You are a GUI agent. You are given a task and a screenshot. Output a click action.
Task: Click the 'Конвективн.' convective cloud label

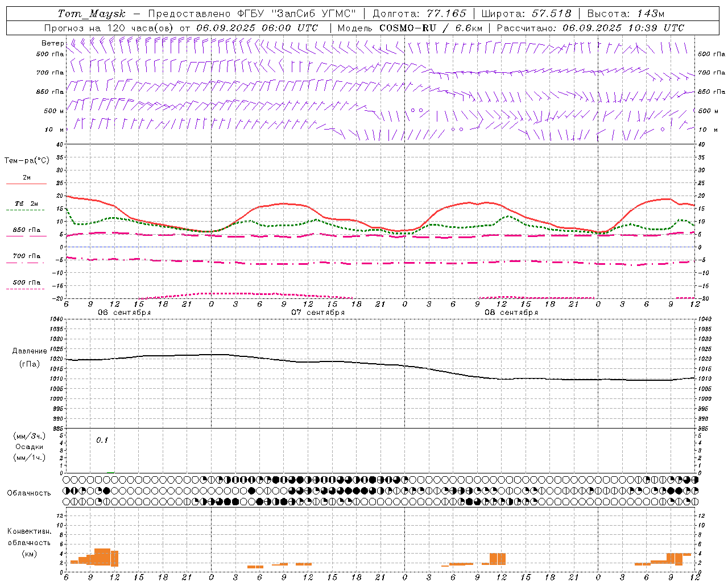coord(30,531)
